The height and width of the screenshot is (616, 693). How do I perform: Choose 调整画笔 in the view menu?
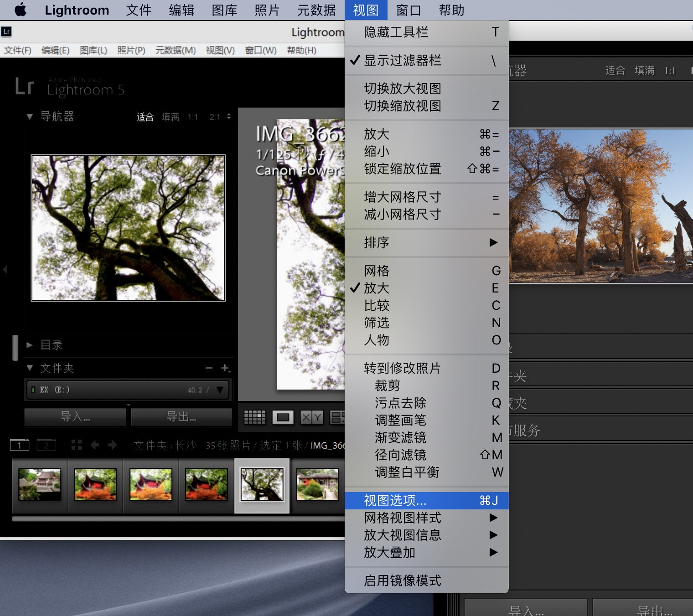[x=427, y=420]
